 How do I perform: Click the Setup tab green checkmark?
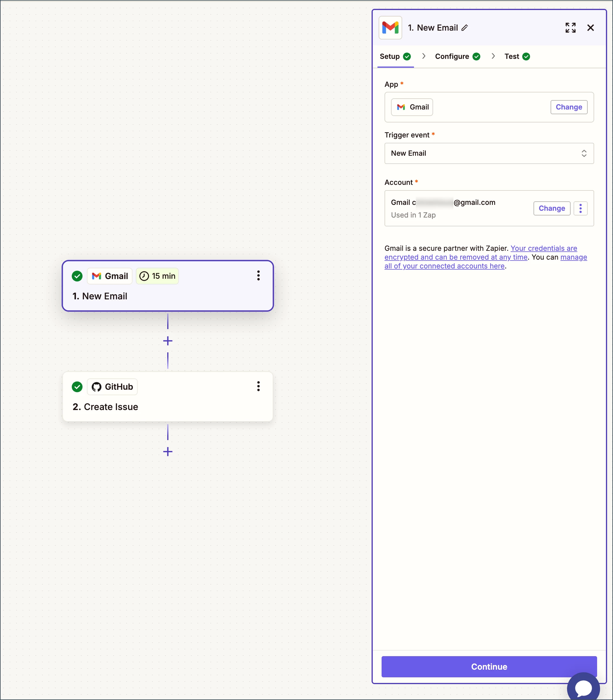(406, 57)
